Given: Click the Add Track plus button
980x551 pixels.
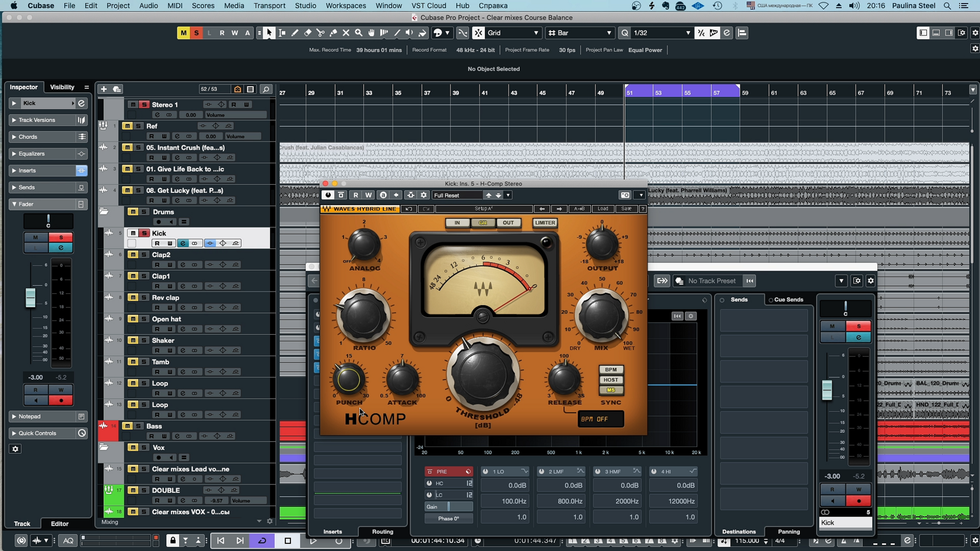Looking at the screenshot, I should tap(104, 89).
